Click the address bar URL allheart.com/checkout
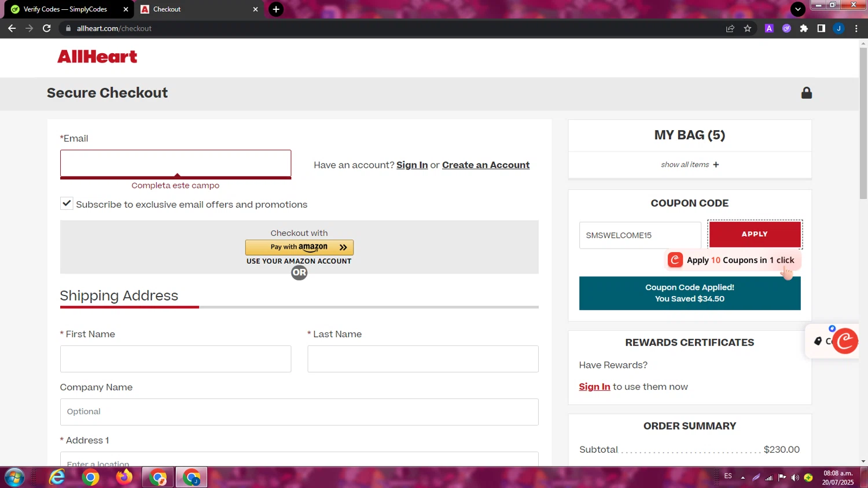This screenshot has width=868, height=488. coord(114,28)
